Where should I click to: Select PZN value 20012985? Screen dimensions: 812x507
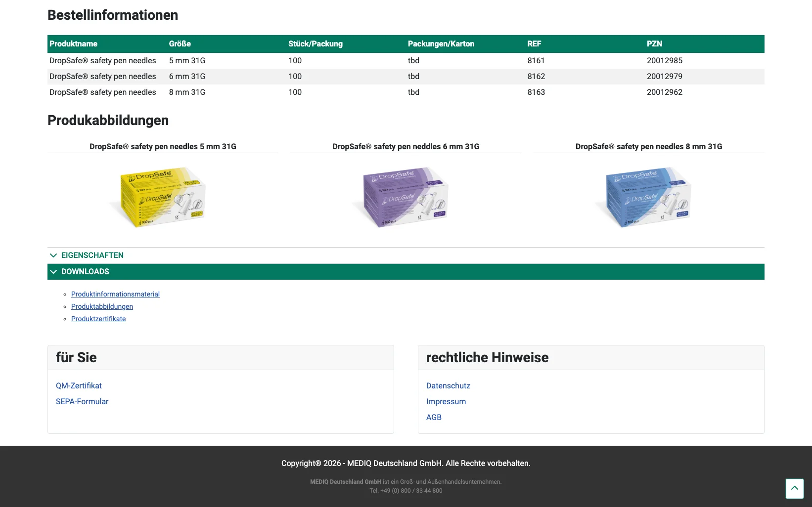click(665, 60)
